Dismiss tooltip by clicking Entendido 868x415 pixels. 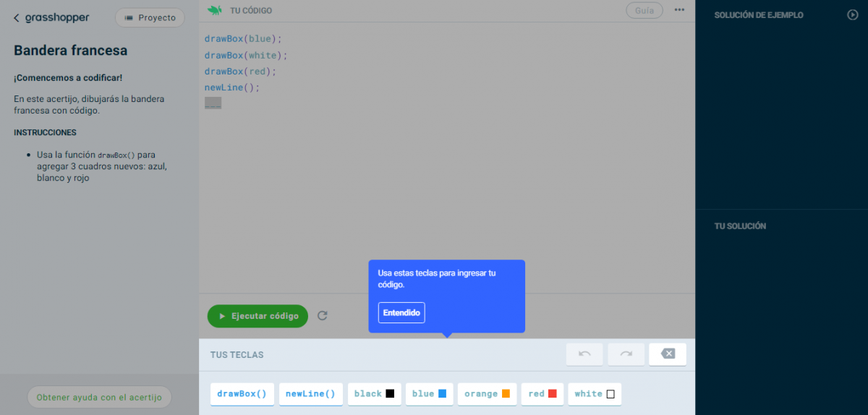click(x=401, y=312)
